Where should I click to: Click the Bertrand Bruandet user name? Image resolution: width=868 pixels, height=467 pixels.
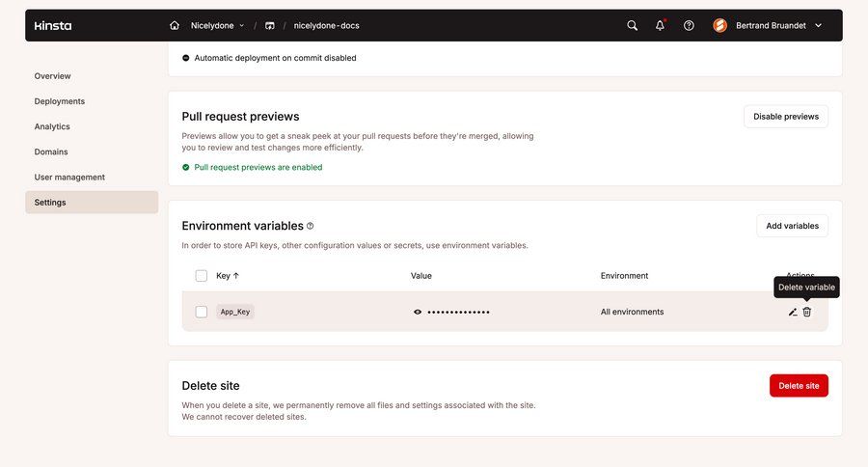(x=771, y=25)
